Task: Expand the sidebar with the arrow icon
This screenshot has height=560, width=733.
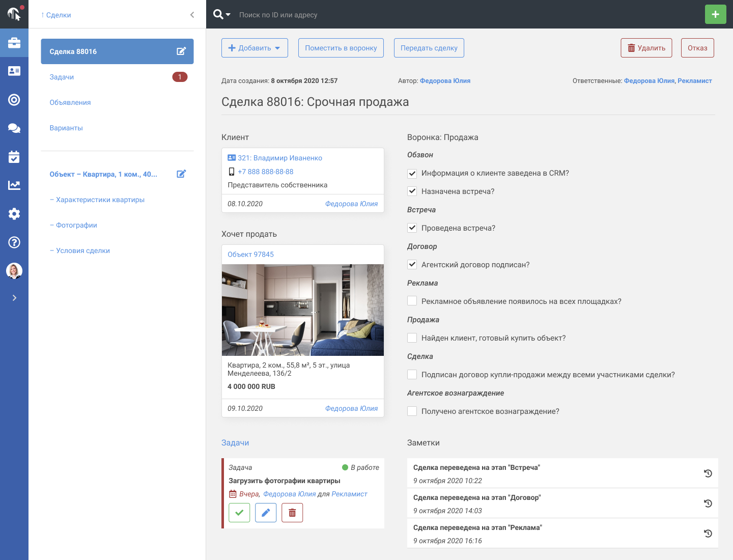Action: (x=14, y=298)
